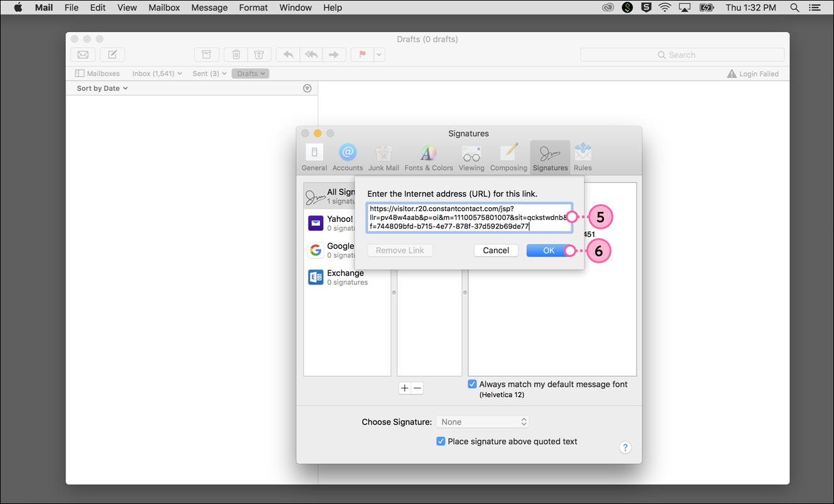The image size is (834, 504).
Task: Open the Fonts & Colors preferences pane
Action: tap(429, 157)
